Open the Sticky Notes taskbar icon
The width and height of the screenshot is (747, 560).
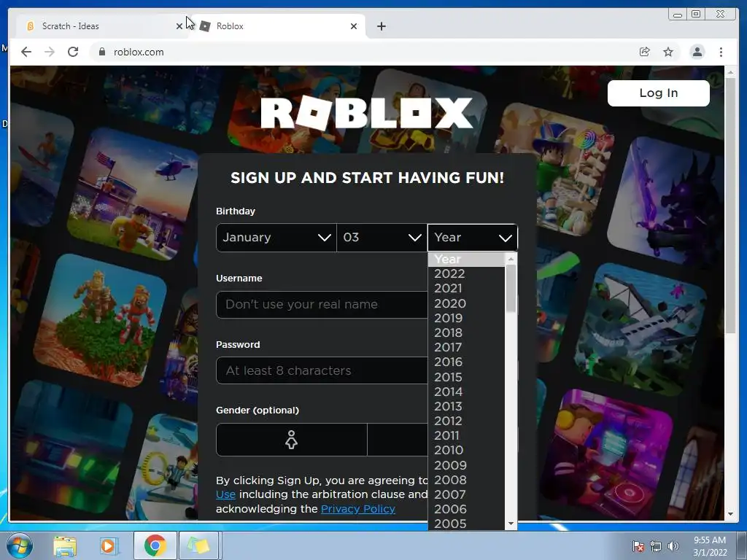pyautogui.click(x=198, y=545)
